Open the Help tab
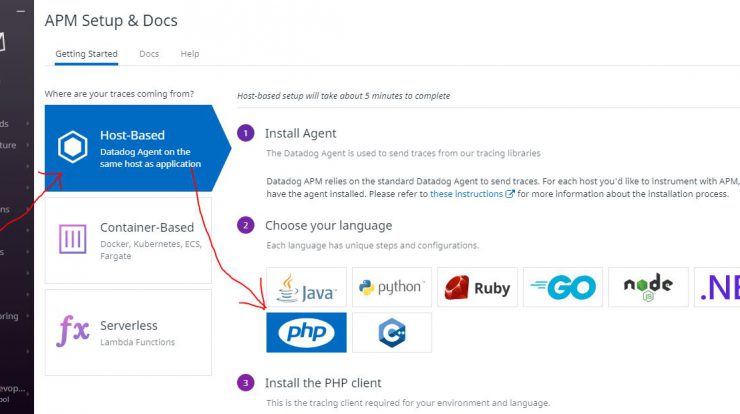Viewport: 740px width, 414px height. pos(190,54)
